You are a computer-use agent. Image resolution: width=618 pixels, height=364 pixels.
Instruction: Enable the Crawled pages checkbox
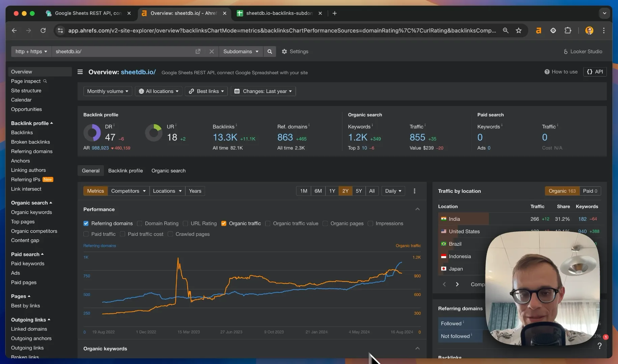point(170,234)
